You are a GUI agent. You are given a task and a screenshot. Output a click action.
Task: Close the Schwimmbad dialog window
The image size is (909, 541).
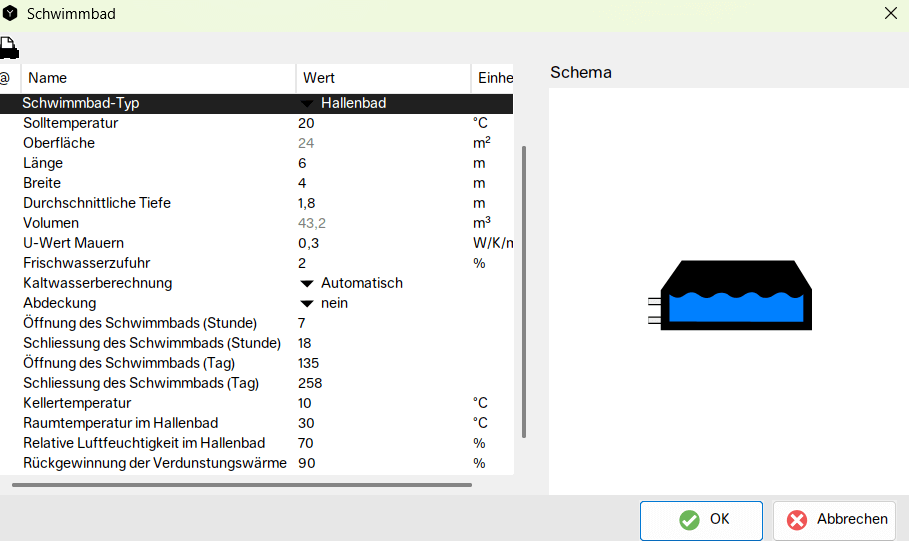(890, 14)
